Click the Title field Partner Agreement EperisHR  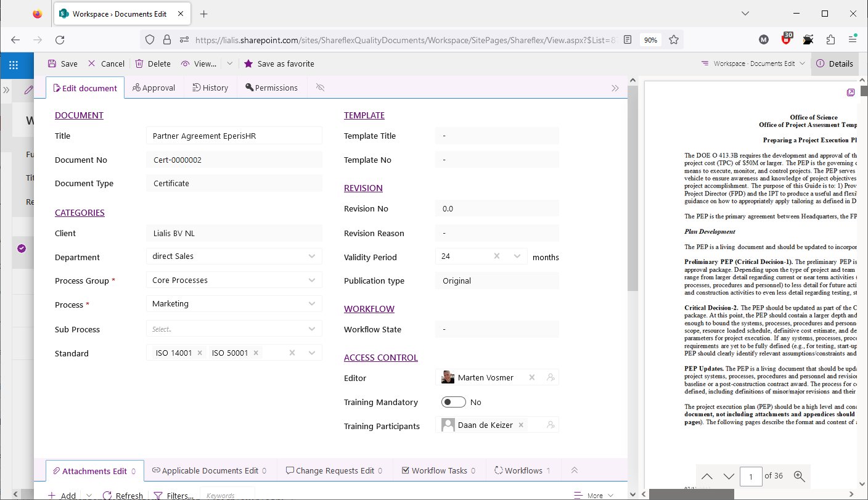click(234, 136)
